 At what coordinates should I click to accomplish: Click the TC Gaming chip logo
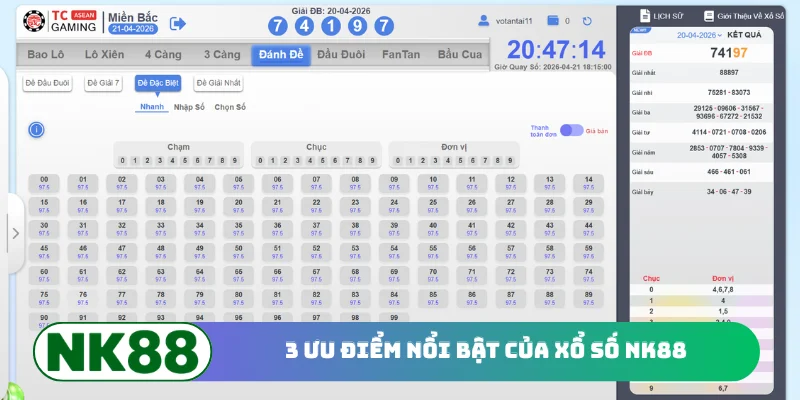[34, 21]
